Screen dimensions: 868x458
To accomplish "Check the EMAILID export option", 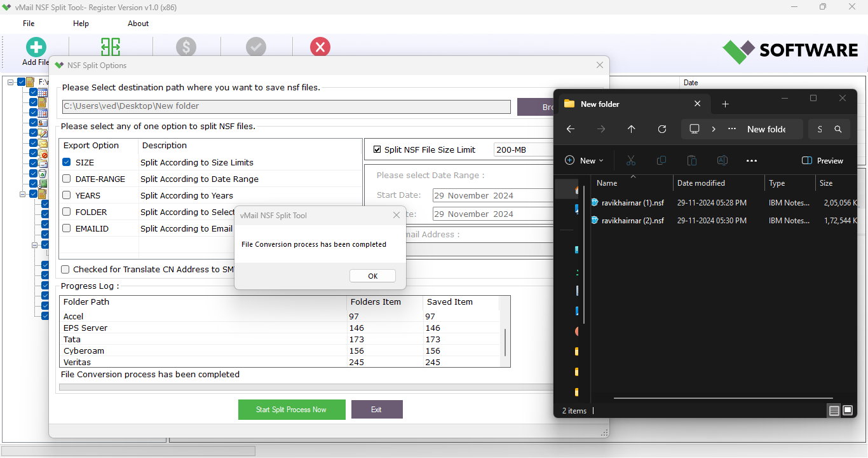I will (x=67, y=228).
